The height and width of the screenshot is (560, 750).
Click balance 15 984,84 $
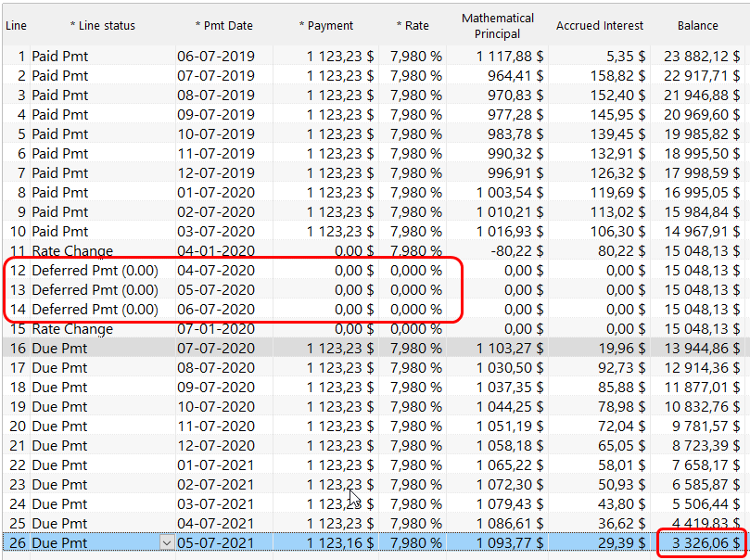702,211
